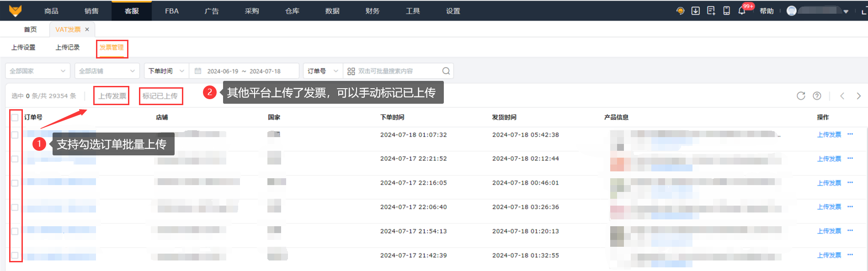This screenshot has width=868, height=271.
Task: Click the batch search grid icon
Action: (x=351, y=71)
